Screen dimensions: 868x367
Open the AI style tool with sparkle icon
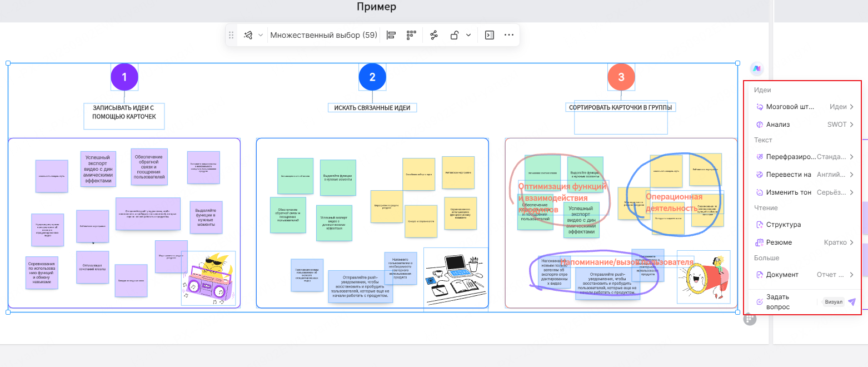pyautogui.click(x=248, y=35)
